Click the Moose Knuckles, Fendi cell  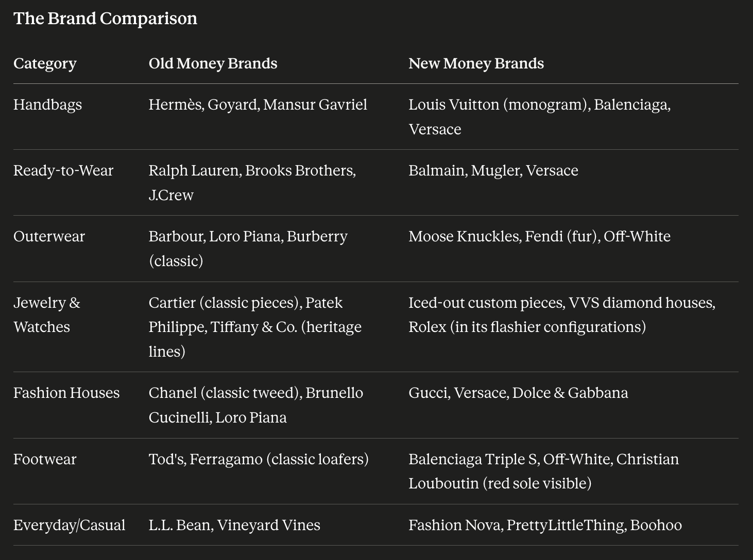pos(539,236)
